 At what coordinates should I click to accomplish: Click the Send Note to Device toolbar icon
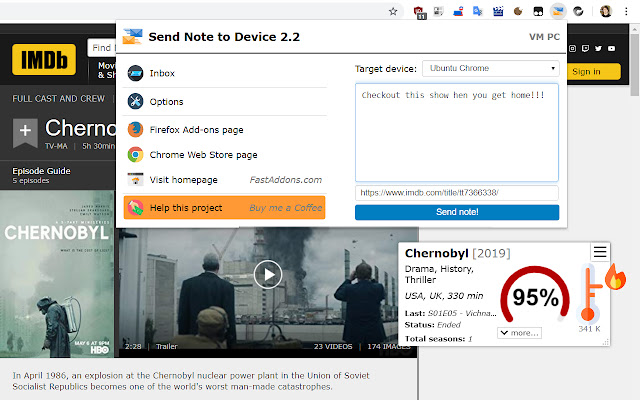559,12
